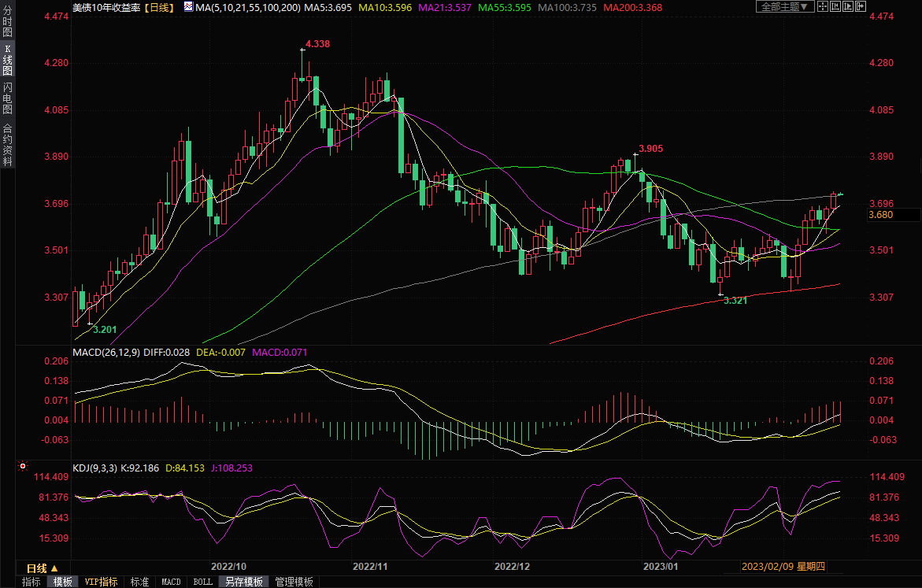The width and height of the screenshot is (922, 588).
Task: Click the panel exit arrow icon at top right
Action: pyautogui.click(x=860, y=6)
